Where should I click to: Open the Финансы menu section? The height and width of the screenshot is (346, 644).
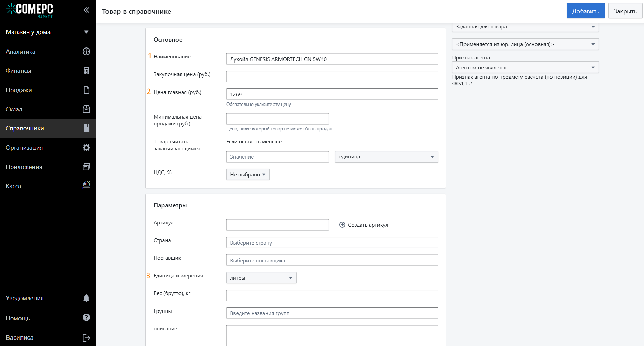click(x=48, y=71)
